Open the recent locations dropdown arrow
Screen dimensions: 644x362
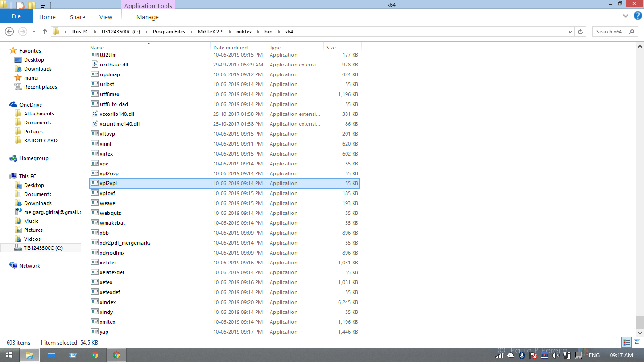[x=34, y=32]
